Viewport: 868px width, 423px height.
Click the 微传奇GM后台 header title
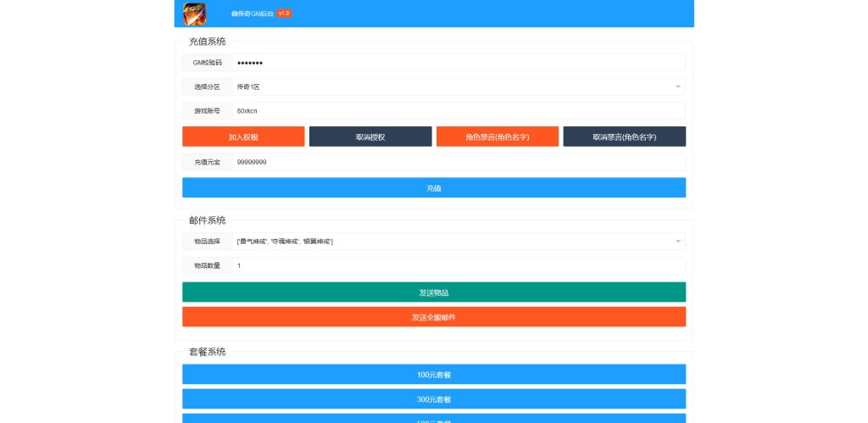point(252,14)
